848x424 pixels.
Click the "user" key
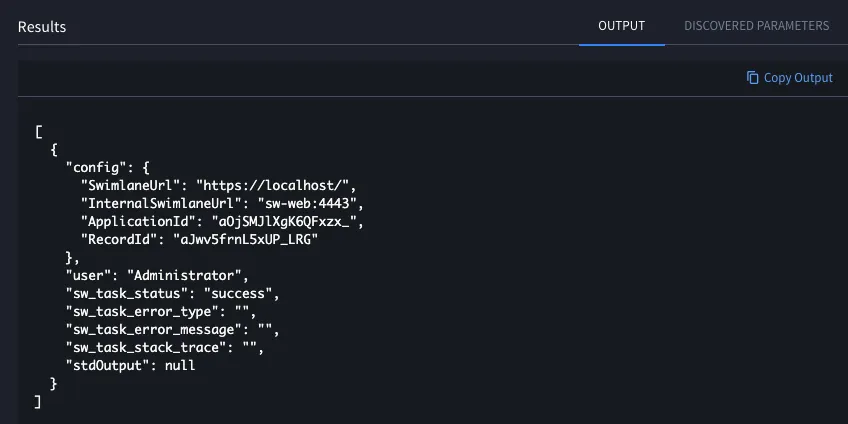pos(88,276)
